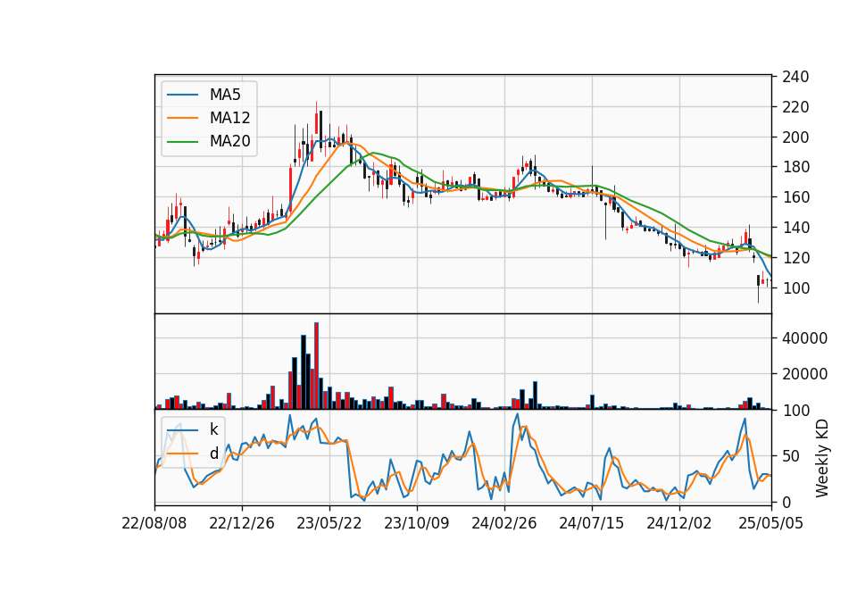Click the orange MA12 legend line sample

click(x=182, y=118)
